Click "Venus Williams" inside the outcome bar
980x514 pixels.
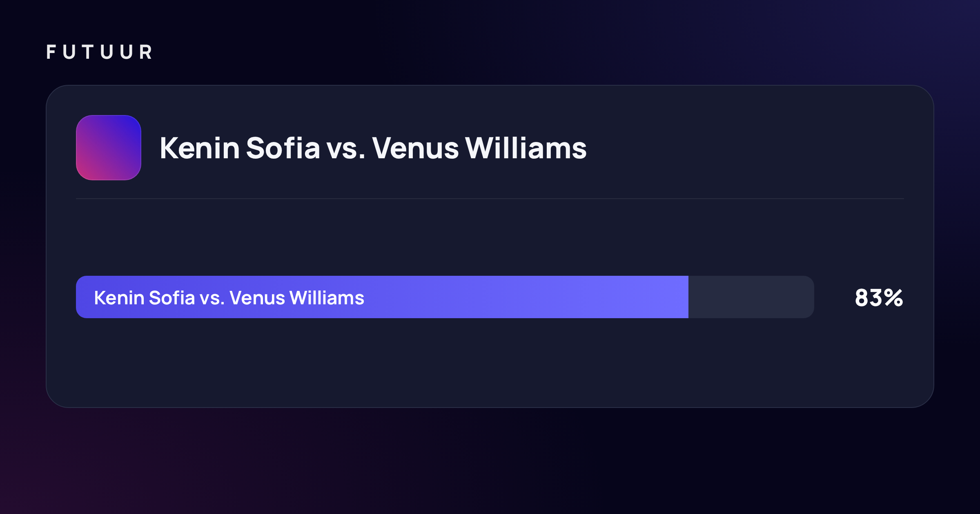[297, 298]
